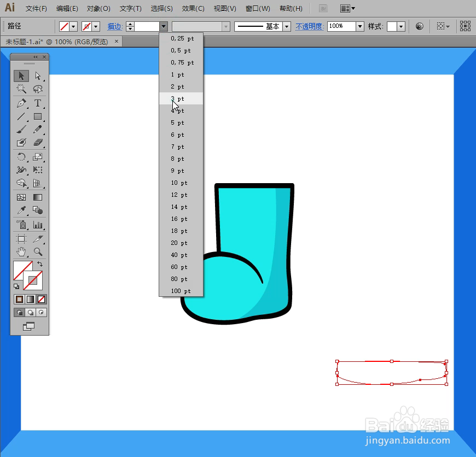Click the stroke weight value field

(x=147, y=27)
